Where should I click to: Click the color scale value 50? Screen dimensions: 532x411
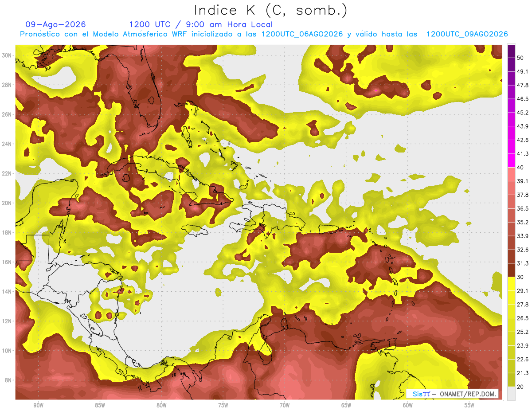coord(520,58)
